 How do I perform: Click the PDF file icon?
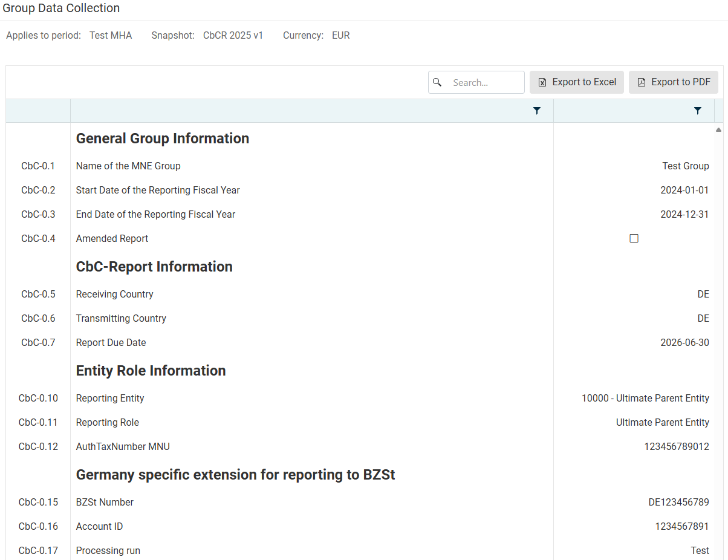[x=642, y=82]
